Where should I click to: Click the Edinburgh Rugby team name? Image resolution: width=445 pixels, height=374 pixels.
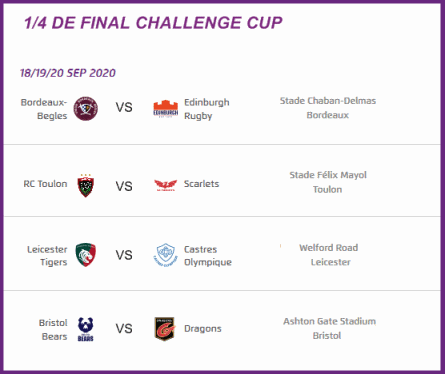point(207,109)
